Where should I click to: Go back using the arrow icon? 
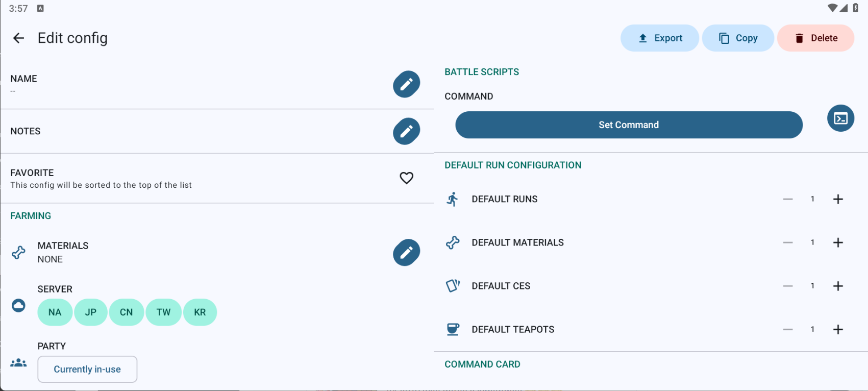pyautogui.click(x=18, y=38)
